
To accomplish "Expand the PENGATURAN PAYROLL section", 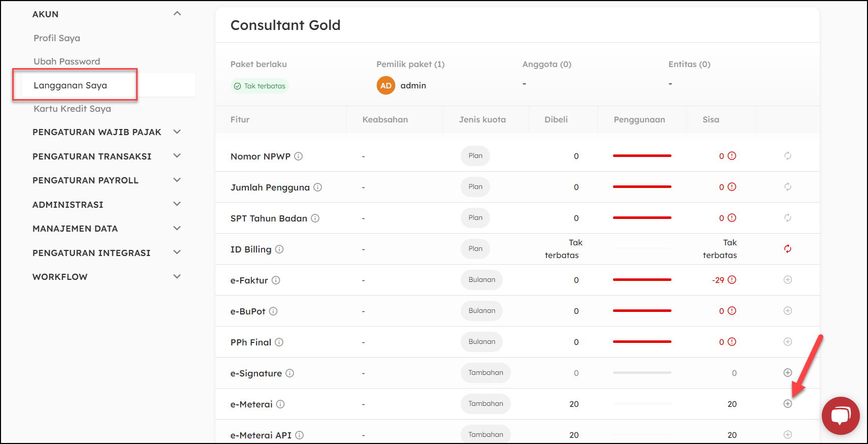I will coord(177,180).
